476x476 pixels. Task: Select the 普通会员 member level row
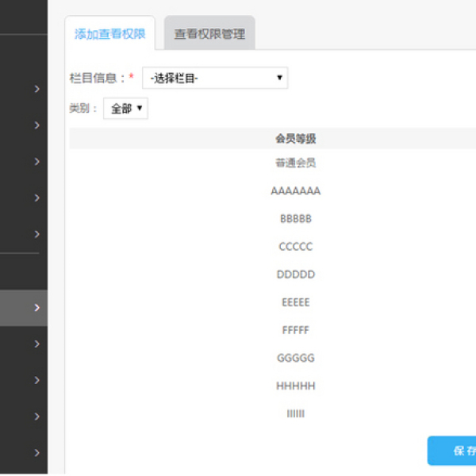tap(295, 163)
